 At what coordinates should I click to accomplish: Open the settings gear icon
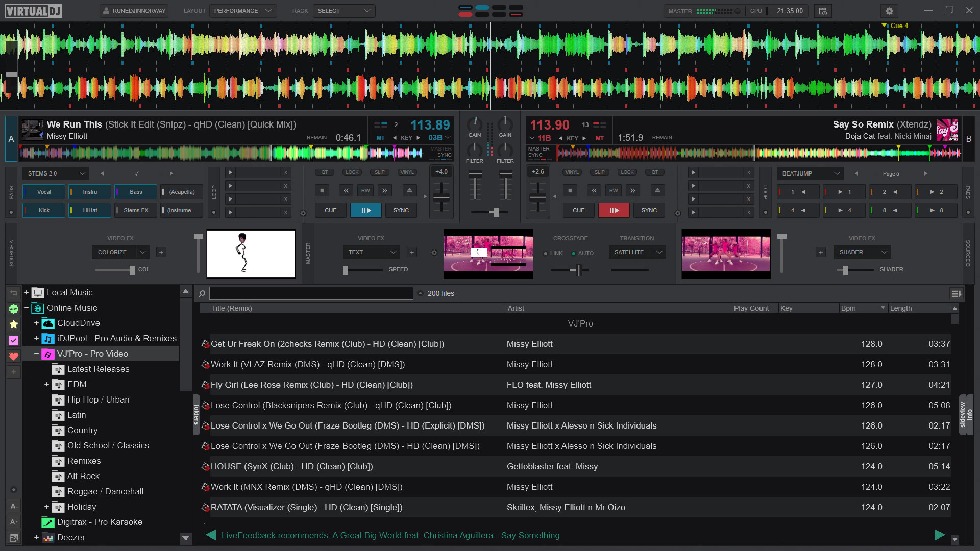889,11
